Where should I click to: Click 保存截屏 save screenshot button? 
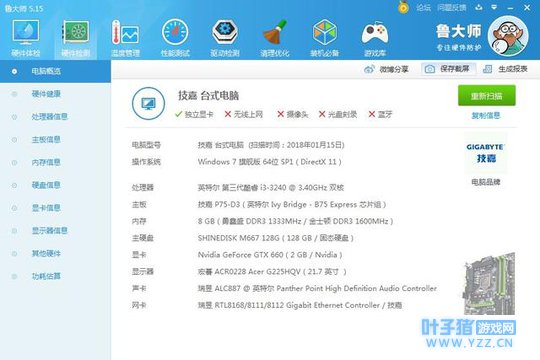tap(448, 69)
